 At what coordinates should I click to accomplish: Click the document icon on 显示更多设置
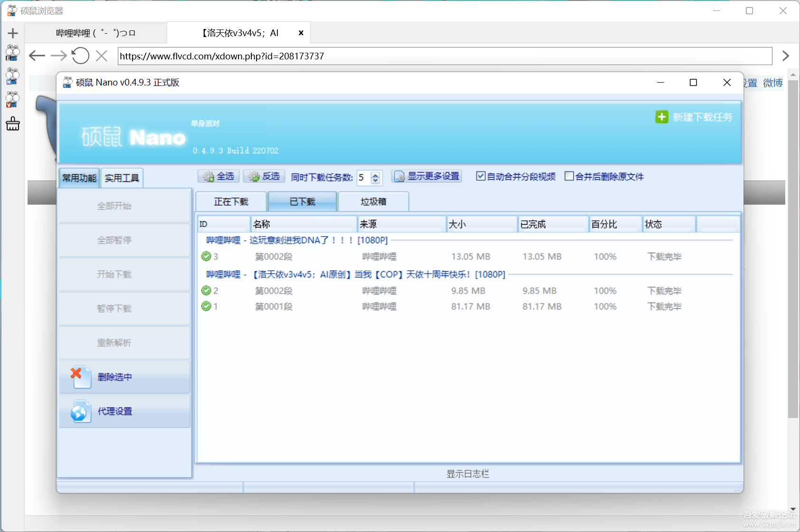(400, 177)
